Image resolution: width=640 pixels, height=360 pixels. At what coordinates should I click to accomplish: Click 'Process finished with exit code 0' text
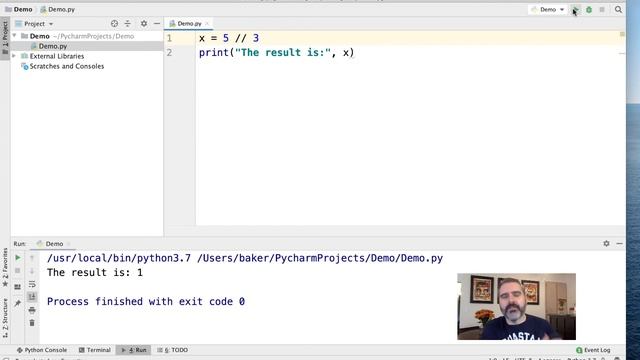click(146, 301)
